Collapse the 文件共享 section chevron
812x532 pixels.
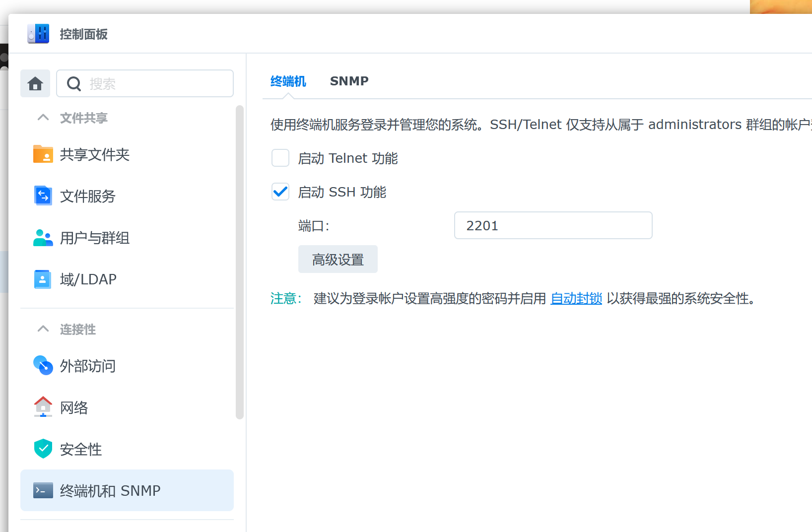coord(43,118)
